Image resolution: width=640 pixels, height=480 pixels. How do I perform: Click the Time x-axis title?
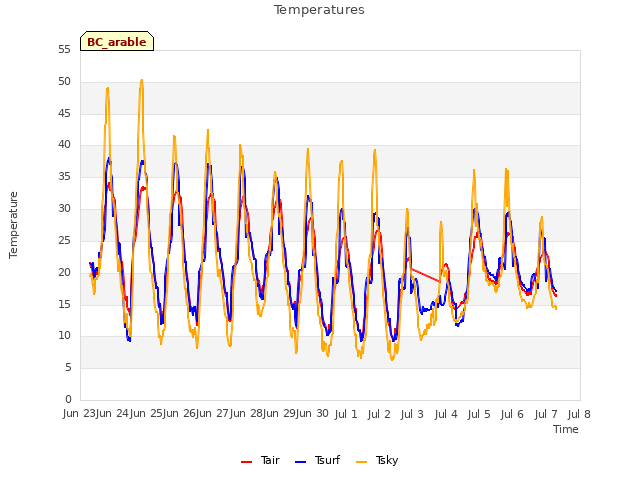566,429
